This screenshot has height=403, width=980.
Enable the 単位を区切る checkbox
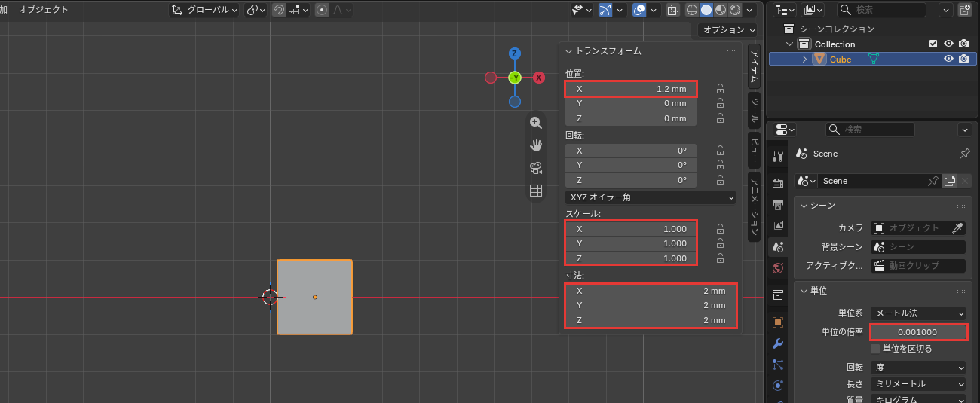coord(875,349)
